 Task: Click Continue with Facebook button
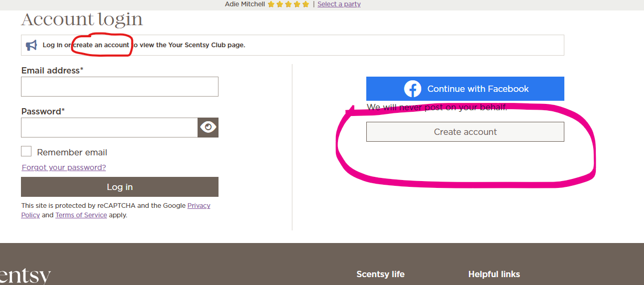click(465, 89)
